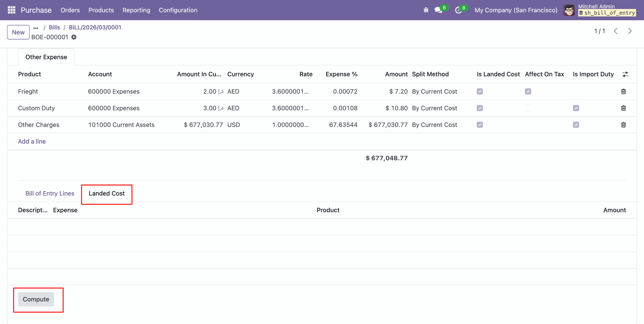Delete the Frieght expense line
The width and height of the screenshot is (644, 324).
623,92
